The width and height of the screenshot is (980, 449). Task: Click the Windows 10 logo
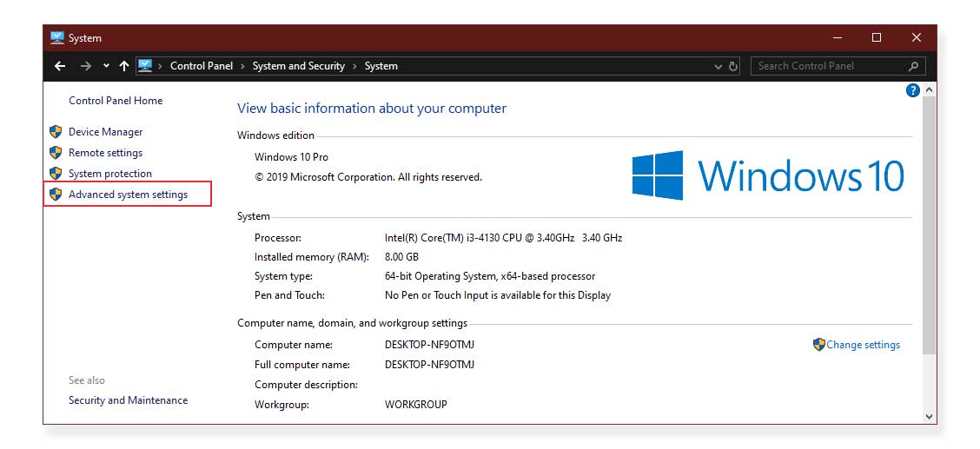click(767, 175)
